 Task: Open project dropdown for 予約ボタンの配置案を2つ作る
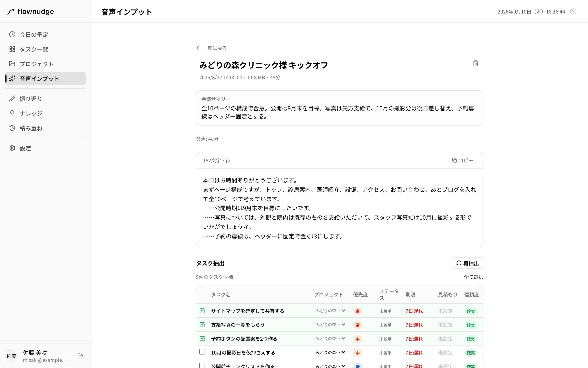(x=331, y=339)
